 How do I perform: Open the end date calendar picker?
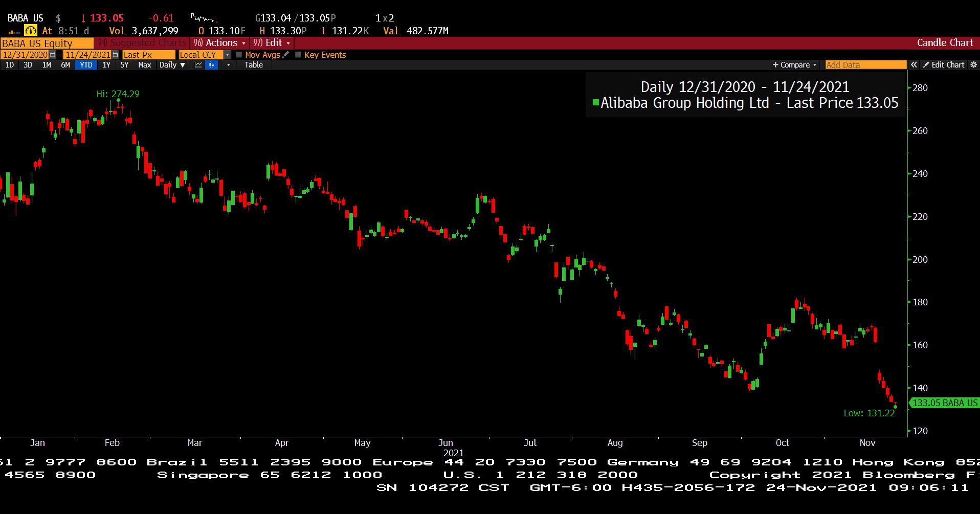pos(115,55)
